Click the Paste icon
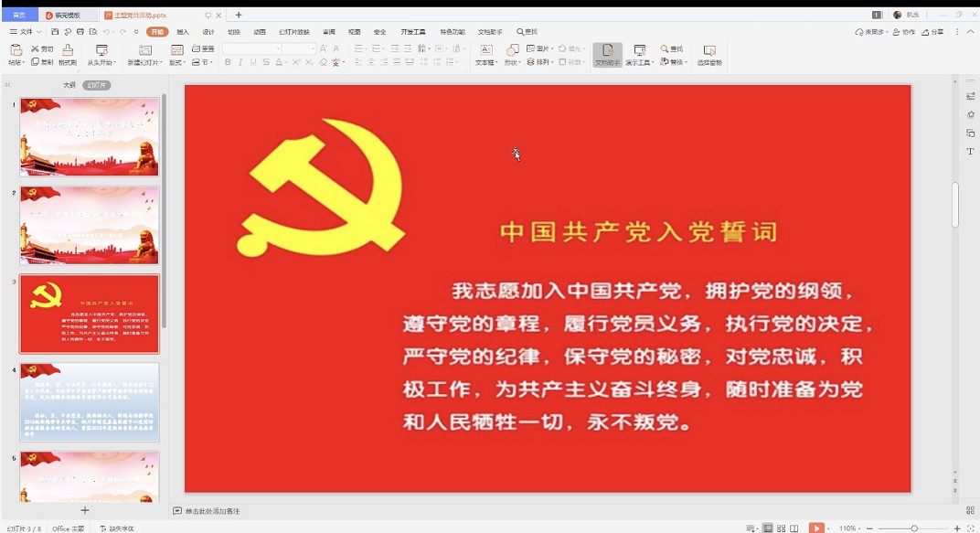This screenshot has width=980, height=533. 16,50
